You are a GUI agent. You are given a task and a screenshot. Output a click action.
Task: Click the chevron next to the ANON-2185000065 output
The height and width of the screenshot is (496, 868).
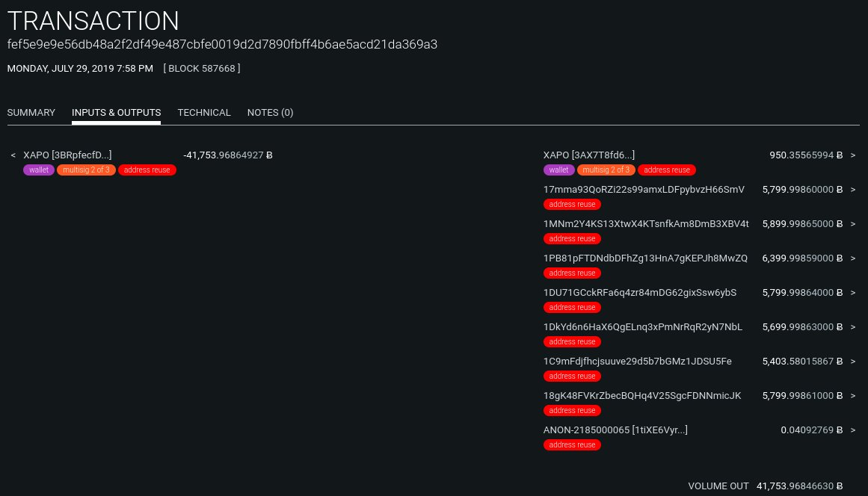(x=852, y=430)
